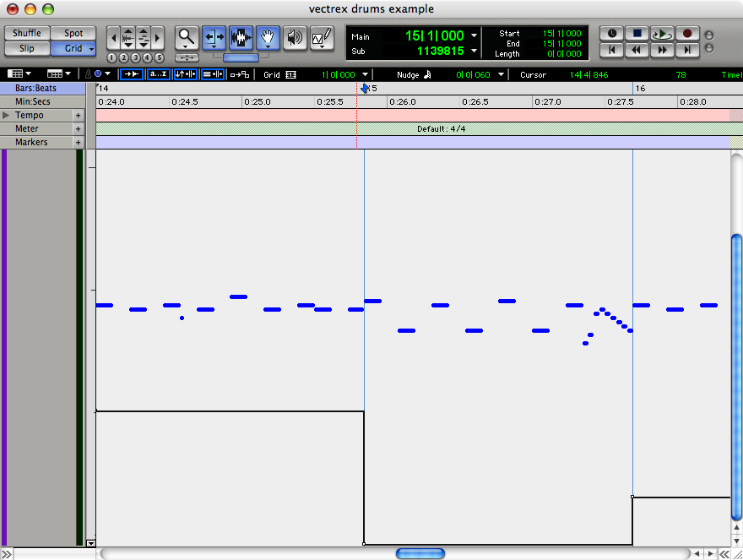This screenshot has width=743, height=560.
Task: Expand the Tempo ruler triangle
Action: tap(6, 115)
